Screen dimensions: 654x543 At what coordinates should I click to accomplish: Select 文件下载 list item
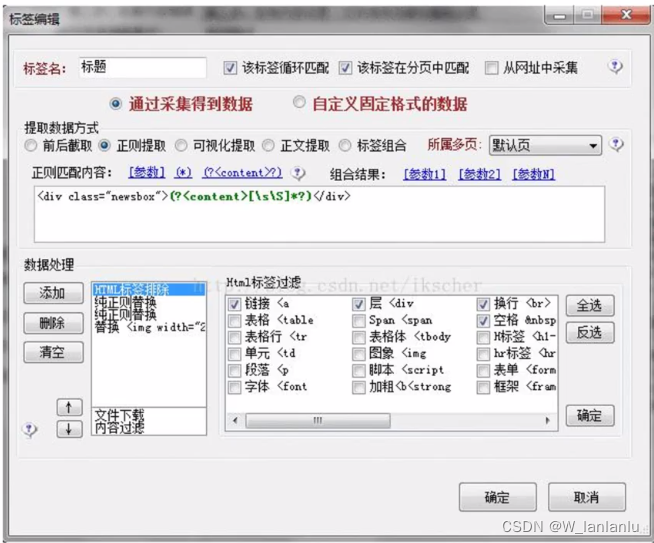pos(149,415)
